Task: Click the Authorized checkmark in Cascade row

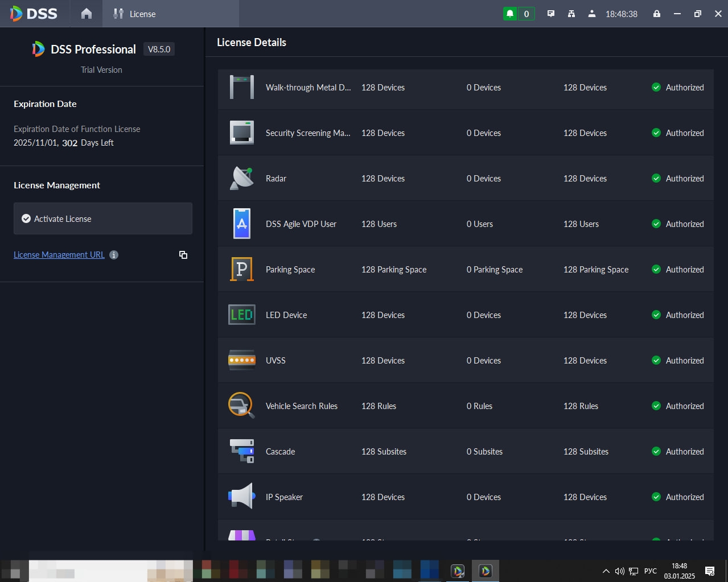Action: point(656,451)
